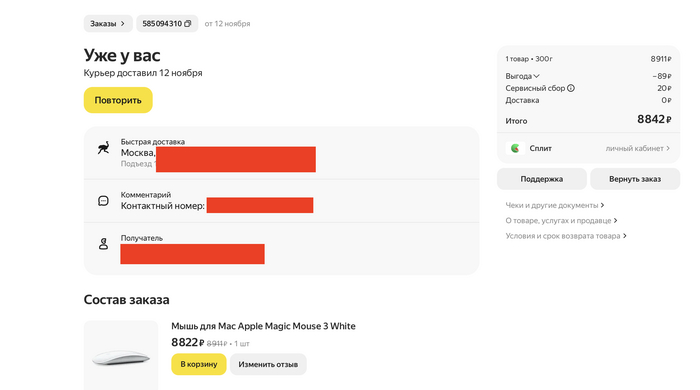The width and height of the screenshot is (700, 390).
Task: Click Изменить отзыв button
Action: click(268, 364)
